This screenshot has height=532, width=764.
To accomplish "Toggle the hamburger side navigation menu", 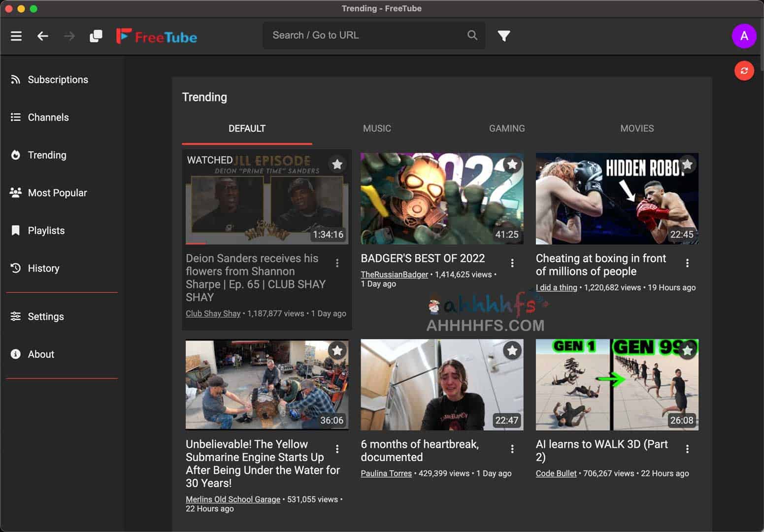I will (x=16, y=36).
